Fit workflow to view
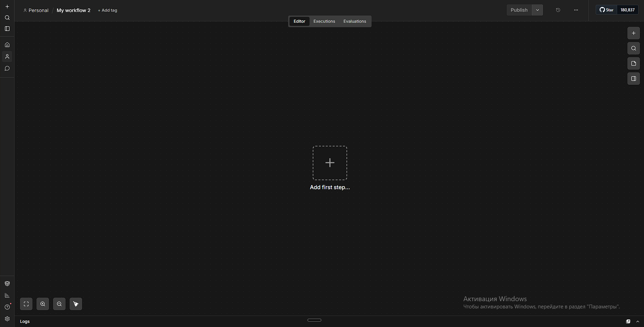This screenshot has width=644, height=327. 26,304
